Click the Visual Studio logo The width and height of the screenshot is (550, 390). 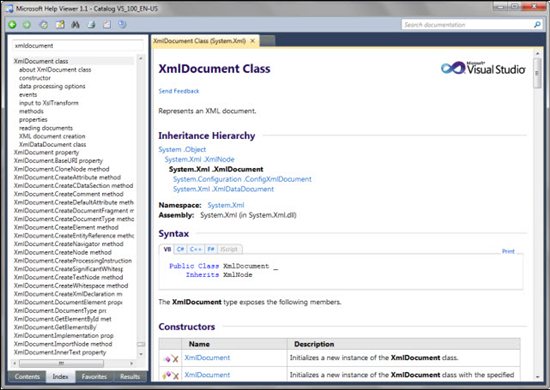click(483, 68)
